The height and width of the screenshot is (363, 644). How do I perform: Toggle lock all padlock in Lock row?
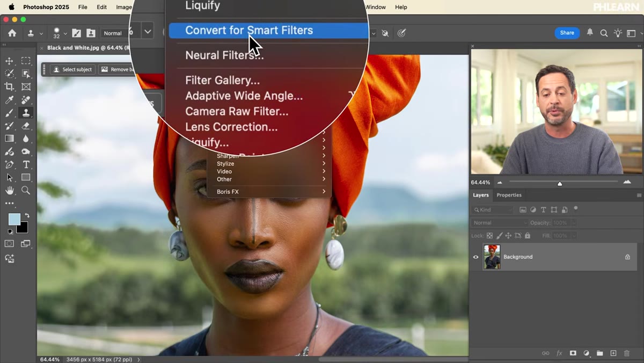tap(528, 236)
